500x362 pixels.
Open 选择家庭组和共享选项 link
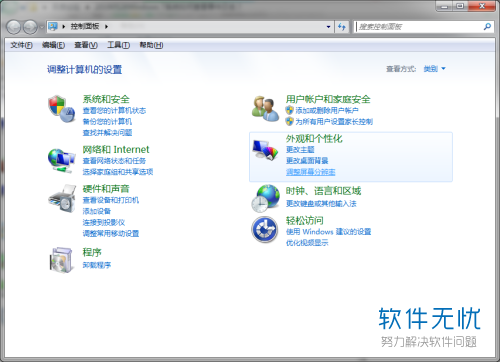[118, 172]
